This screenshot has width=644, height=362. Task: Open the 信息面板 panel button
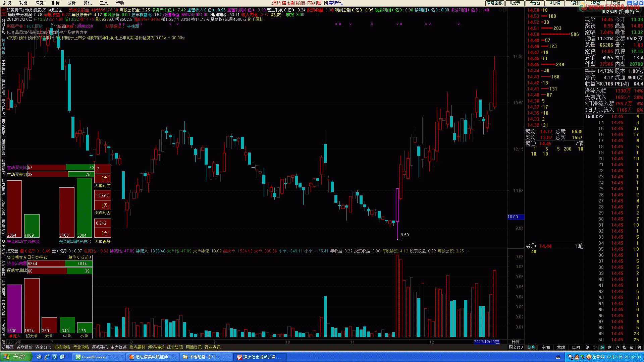[x=495, y=3]
